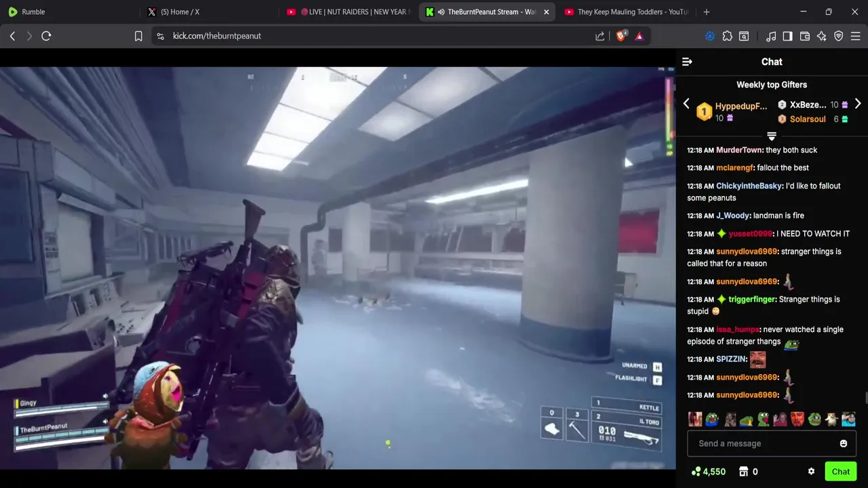Viewport: 868px width, 488px height.
Task: Click the blue circular extension icon
Action: tap(710, 36)
